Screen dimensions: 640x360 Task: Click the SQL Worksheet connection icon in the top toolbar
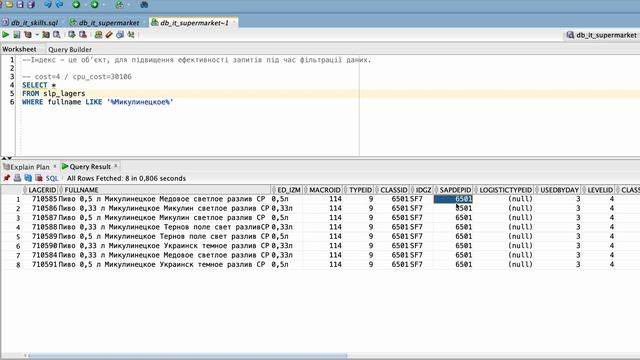point(119,5)
